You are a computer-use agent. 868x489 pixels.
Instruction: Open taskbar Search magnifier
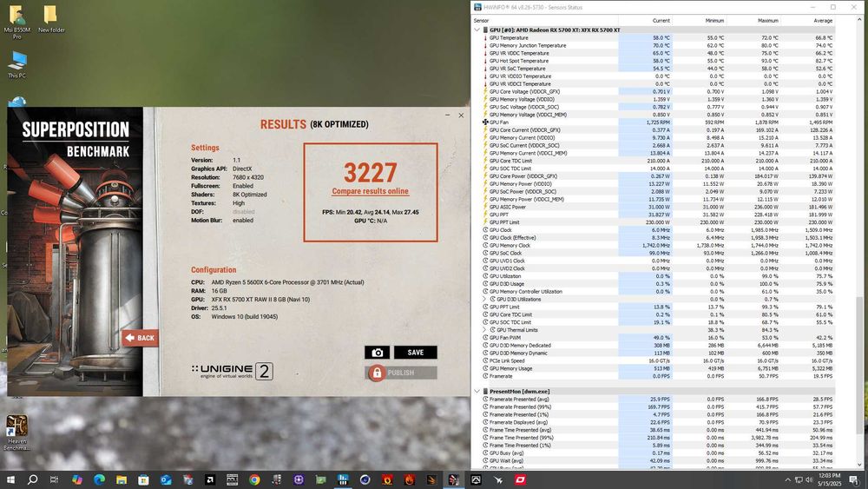point(32,479)
